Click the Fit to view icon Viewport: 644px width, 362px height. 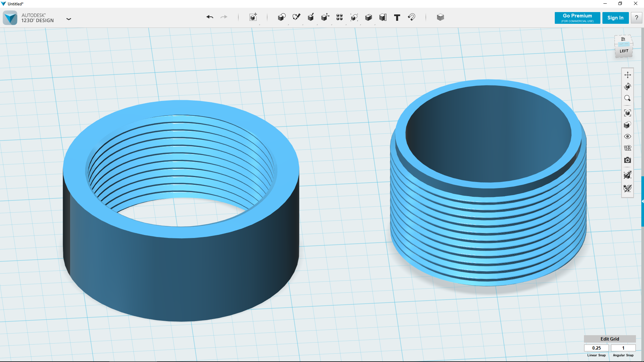[628, 113]
